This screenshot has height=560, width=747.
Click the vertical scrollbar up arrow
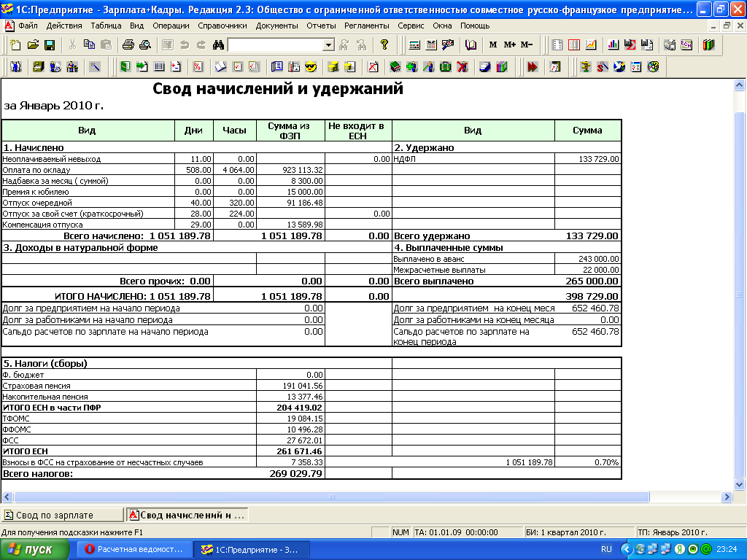tap(739, 85)
